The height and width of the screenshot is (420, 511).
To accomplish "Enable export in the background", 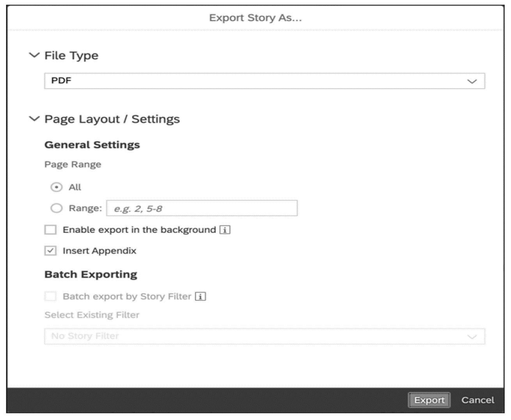I will (x=50, y=230).
